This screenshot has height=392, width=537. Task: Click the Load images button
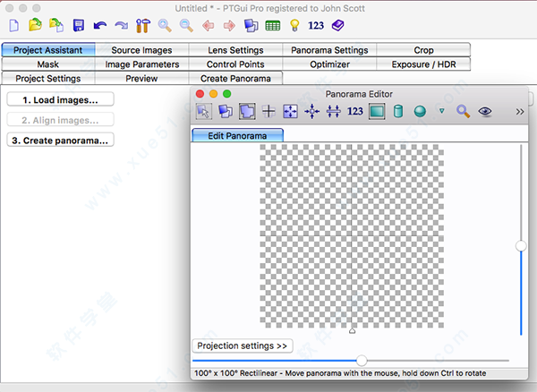coord(60,99)
